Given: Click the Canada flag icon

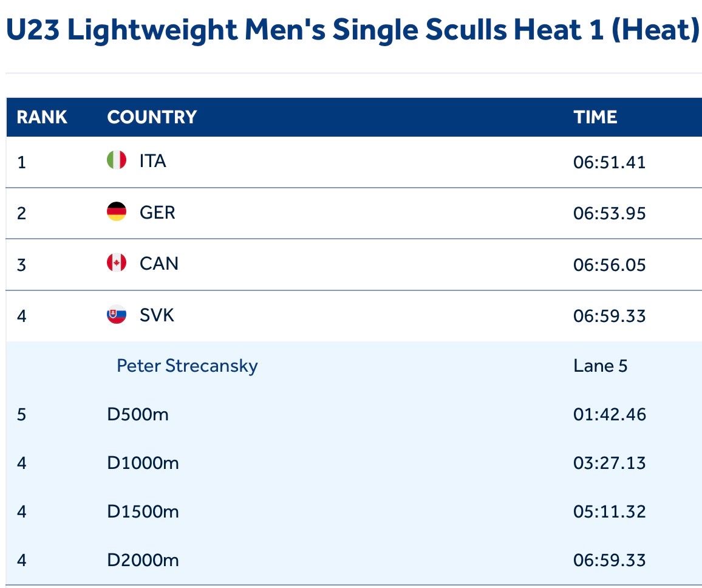Looking at the screenshot, I should 117,263.
